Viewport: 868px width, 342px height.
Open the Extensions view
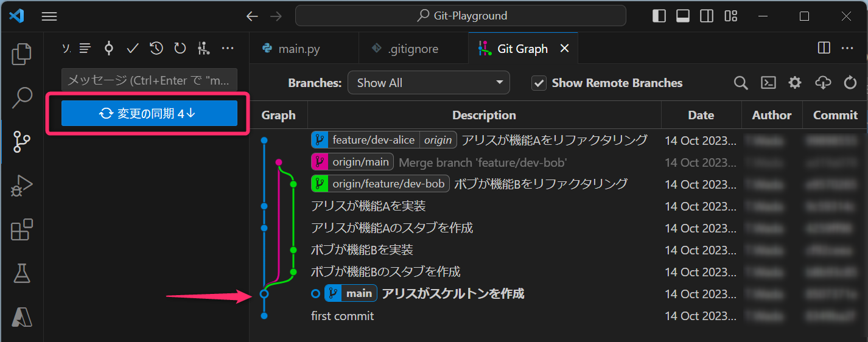pyautogui.click(x=21, y=230)
